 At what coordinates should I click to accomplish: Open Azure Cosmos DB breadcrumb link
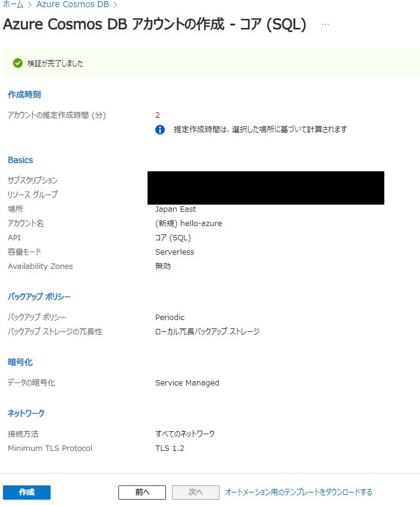73,4
